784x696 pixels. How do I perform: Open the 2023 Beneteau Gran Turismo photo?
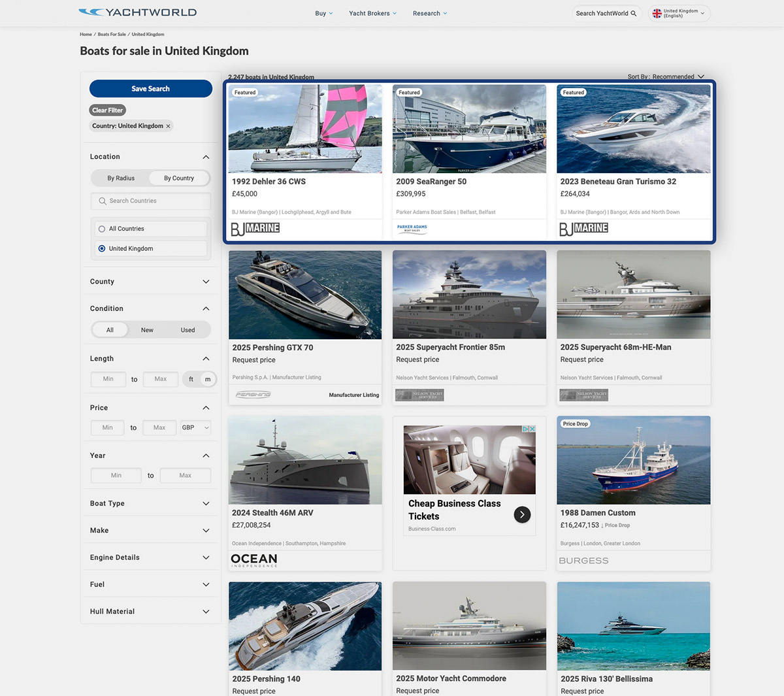634,129
